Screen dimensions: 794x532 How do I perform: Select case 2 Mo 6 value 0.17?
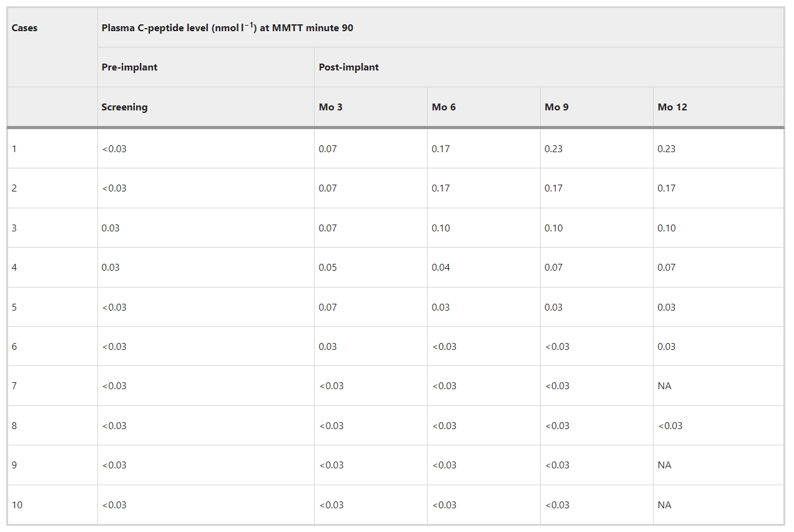(x=441, y=188)
